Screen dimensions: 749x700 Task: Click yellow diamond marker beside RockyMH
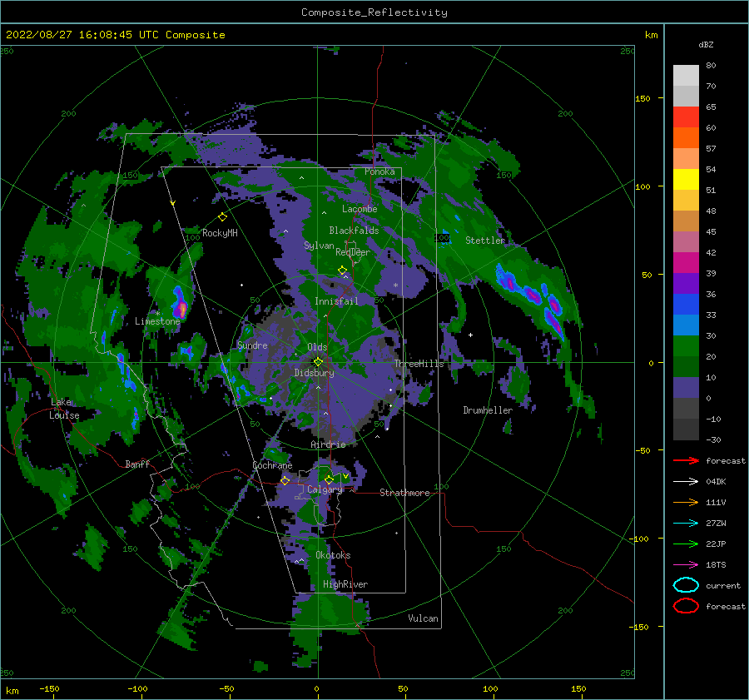pos(222,217)
